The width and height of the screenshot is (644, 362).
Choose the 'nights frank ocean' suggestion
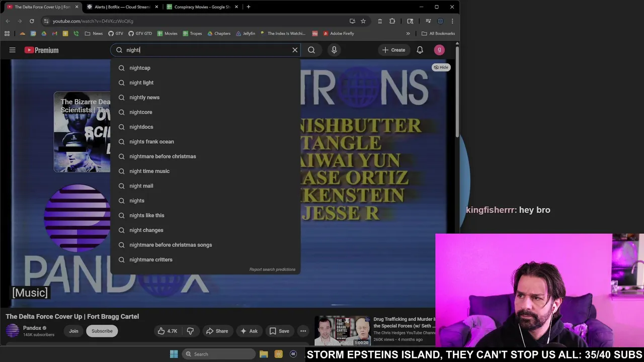(x=205, y=141)
